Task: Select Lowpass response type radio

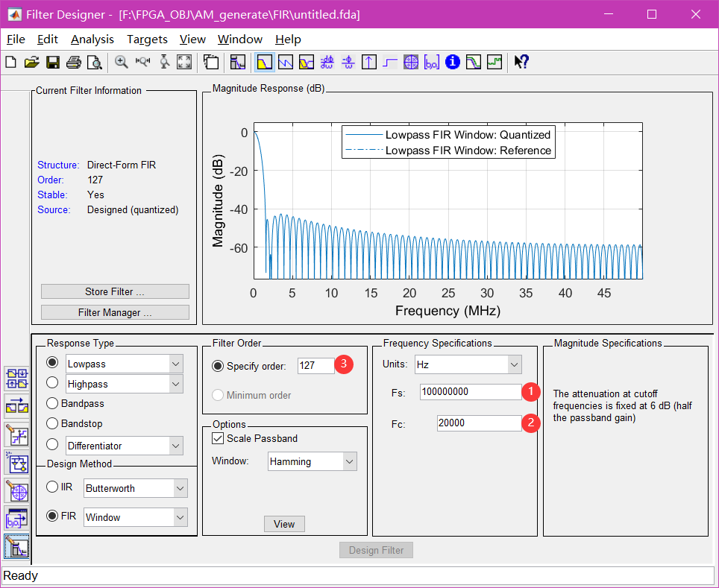Action: [x=52, y=362]
